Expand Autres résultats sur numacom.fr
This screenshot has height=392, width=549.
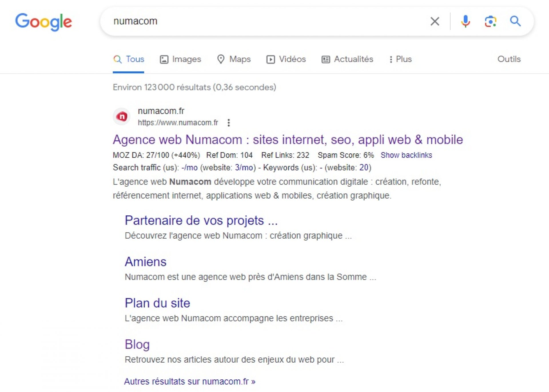click(x=190, y=381)
